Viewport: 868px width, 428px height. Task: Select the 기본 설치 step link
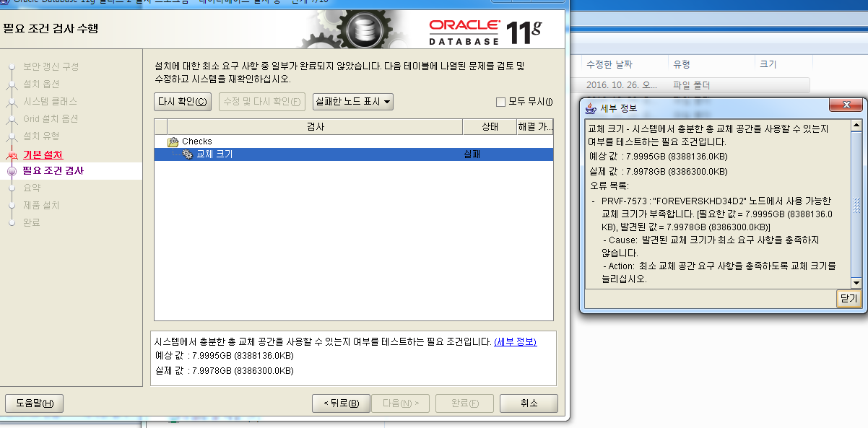[43, 154]
